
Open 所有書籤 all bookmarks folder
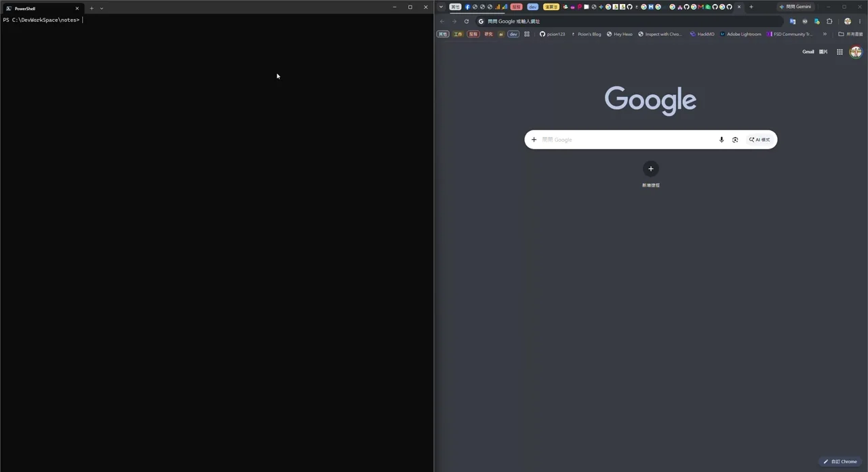(x=850, y=34)
